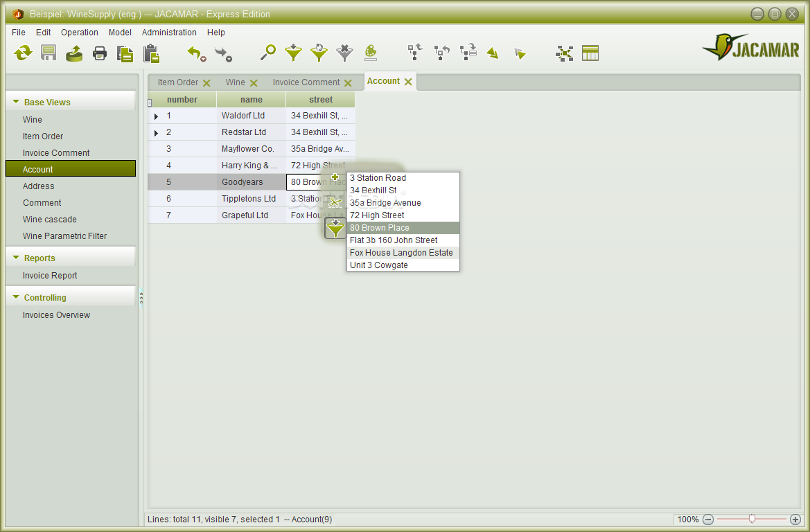810x532 pixels.
Task: Click the 'Mayflower Co.' name cell
Action: (x=251, y=149)
